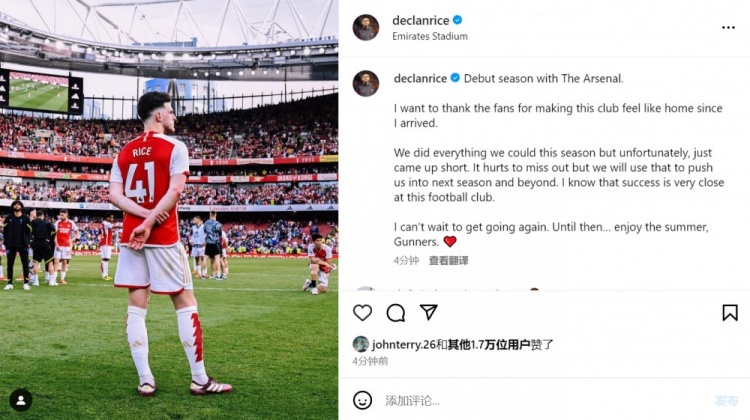Screen dimensions: 750x420
Task: Click 查看翻译 to translate the caption
Action: coord(448,260)
